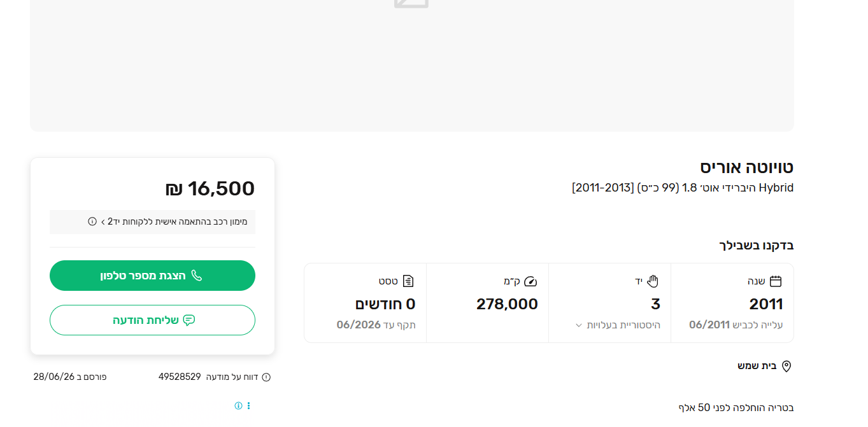Open the מימון רכב בהתאמה אישית financing link
The image size is (868, 427).
pos(174,221)
